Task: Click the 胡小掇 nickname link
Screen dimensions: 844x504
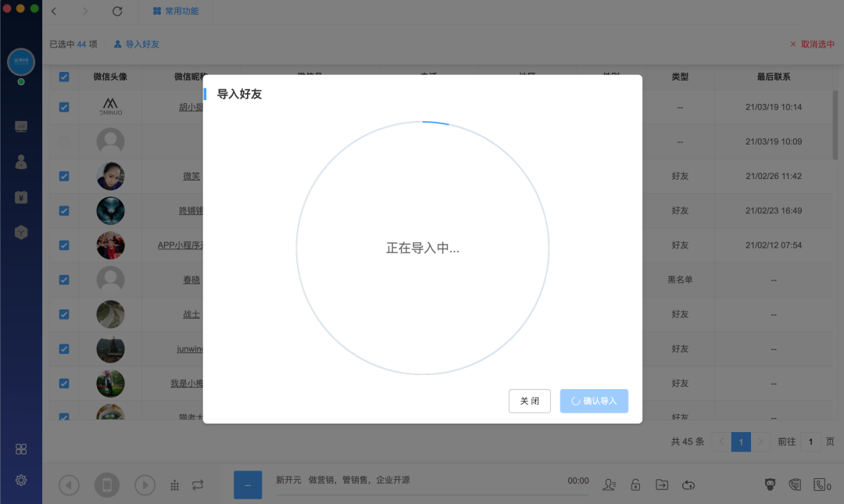Action: pyautogui.click(x=191, y=107)
